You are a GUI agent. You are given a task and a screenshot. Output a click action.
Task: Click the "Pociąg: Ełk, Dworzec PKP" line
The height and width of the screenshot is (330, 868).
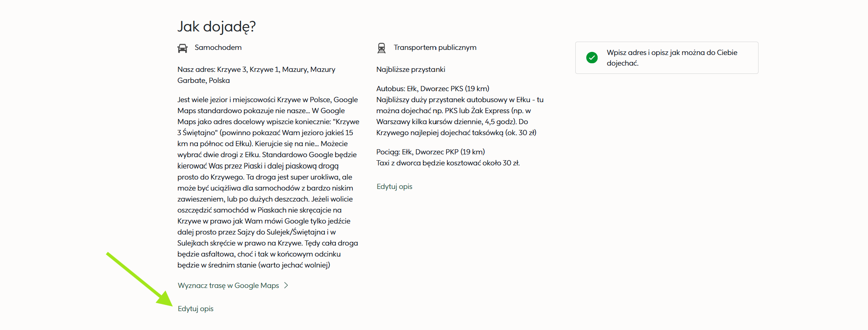tap(430, 152)
